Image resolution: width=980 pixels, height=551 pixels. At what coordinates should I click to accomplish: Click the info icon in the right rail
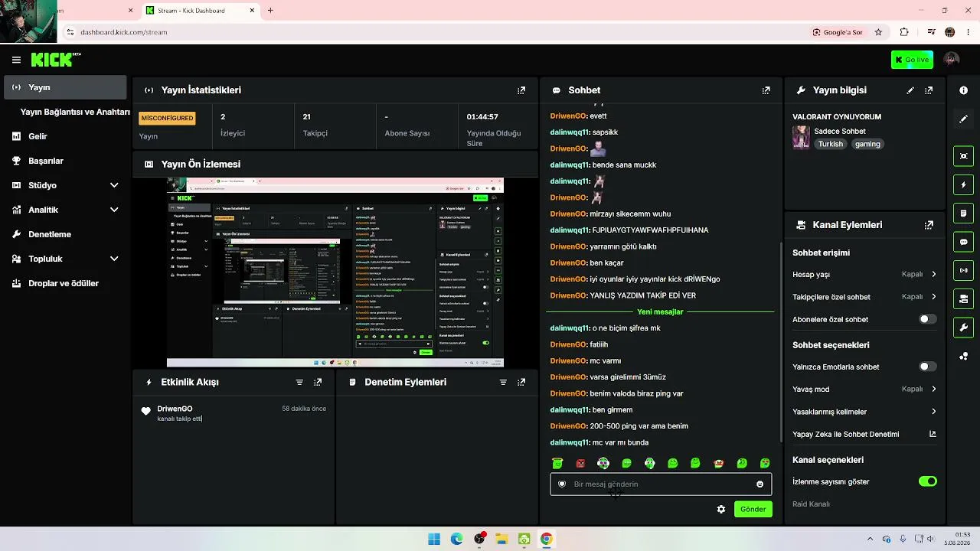pyautogui.click(x=963, y=90)
